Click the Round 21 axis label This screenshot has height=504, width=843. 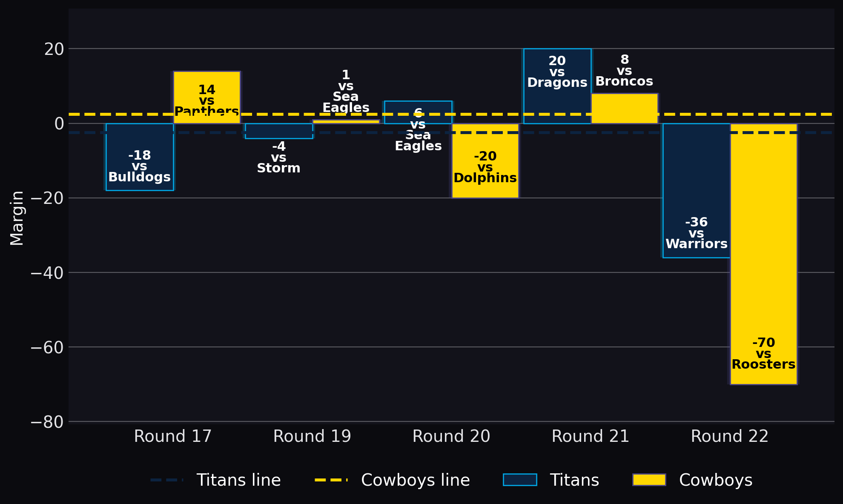pos(591,437)
